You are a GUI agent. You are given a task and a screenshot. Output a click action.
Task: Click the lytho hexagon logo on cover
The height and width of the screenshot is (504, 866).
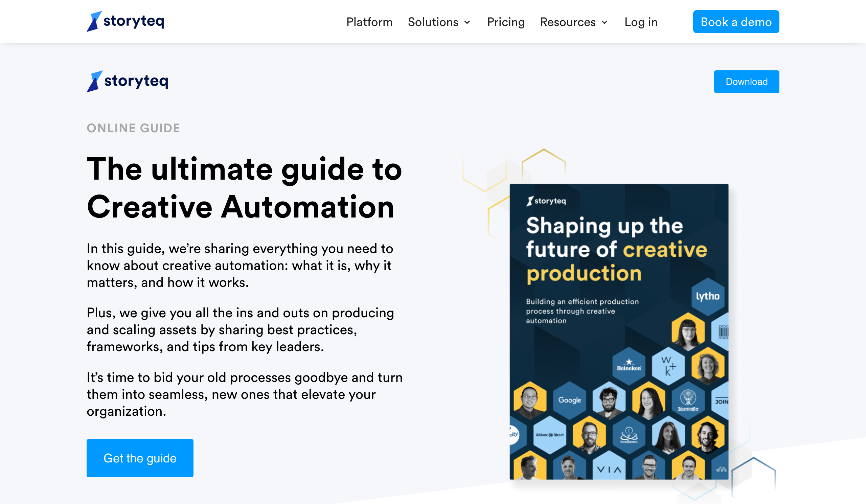(708, 296)
